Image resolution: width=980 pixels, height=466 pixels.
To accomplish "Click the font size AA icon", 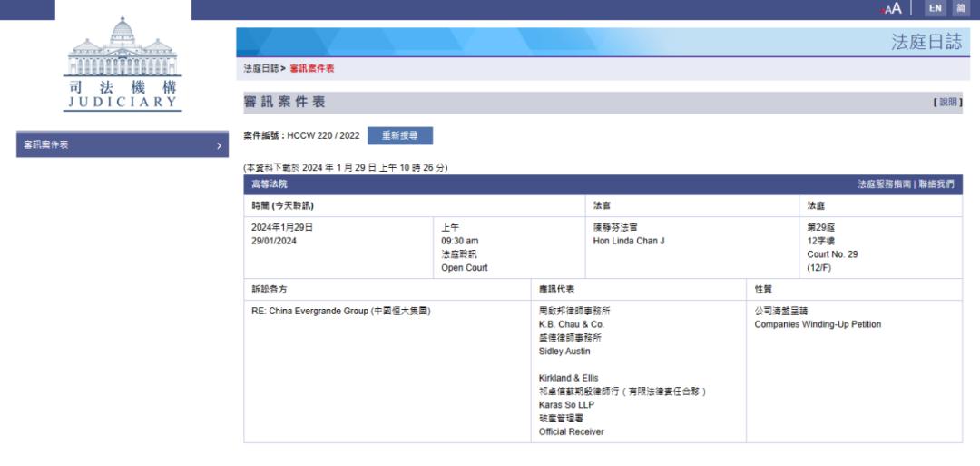I will (x=891, y=9).
